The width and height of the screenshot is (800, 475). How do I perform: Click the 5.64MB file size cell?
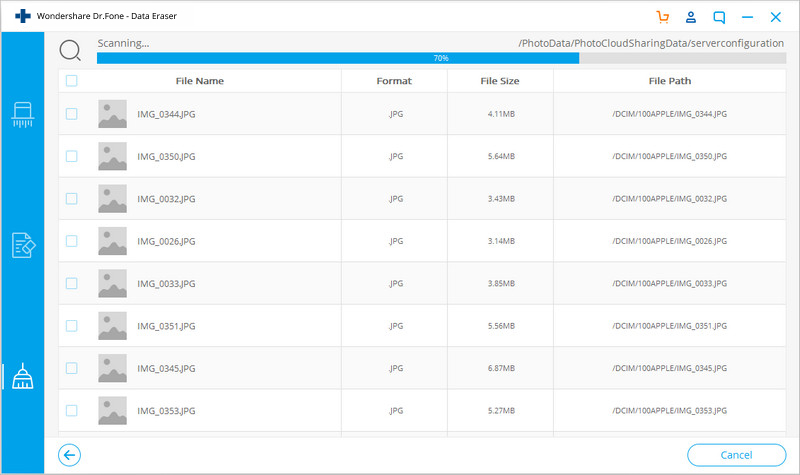501,156
